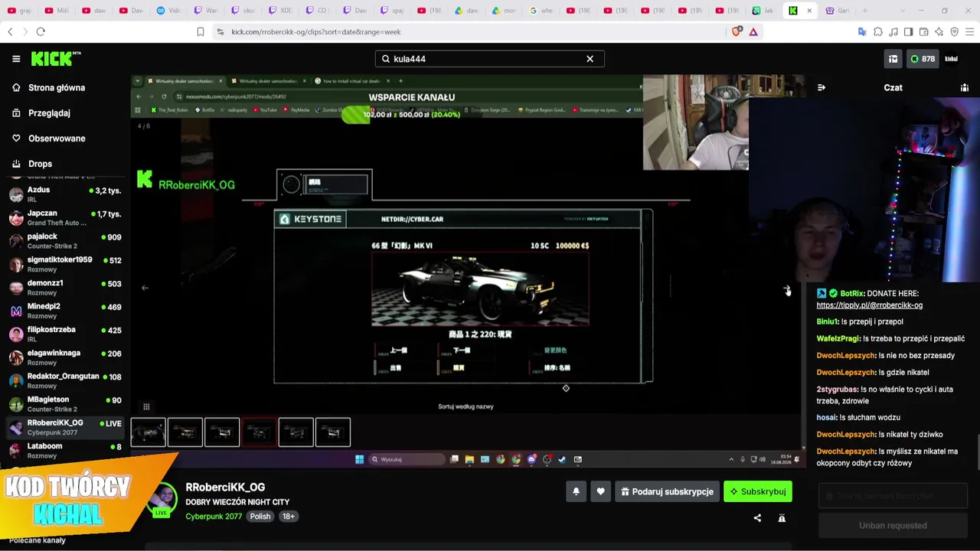Click the bell notification button for the channel
980x551 pixels.
click(577, 491)
